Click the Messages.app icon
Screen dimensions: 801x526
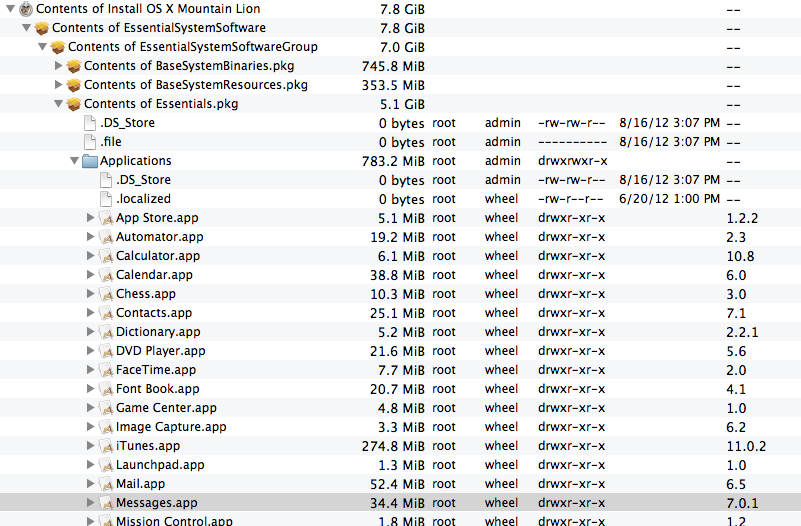[106, 503]
